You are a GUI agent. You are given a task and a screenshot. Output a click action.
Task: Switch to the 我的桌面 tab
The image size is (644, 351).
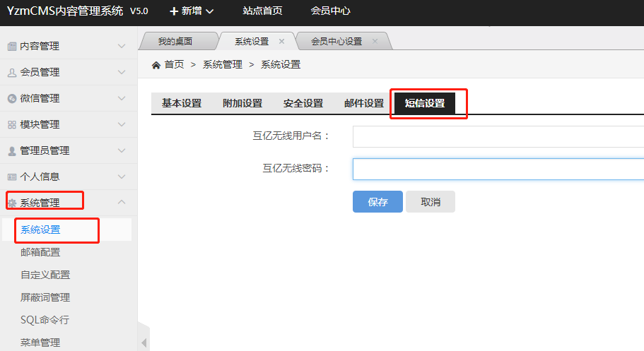click(x=175, y=42)
